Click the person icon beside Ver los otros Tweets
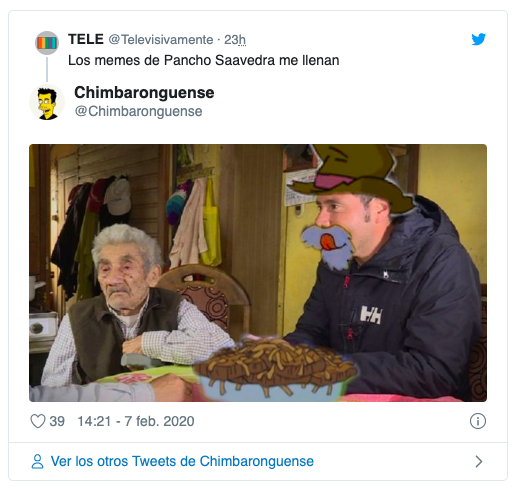This screenshot has height=492, width=516. click(x=37, y=461)
